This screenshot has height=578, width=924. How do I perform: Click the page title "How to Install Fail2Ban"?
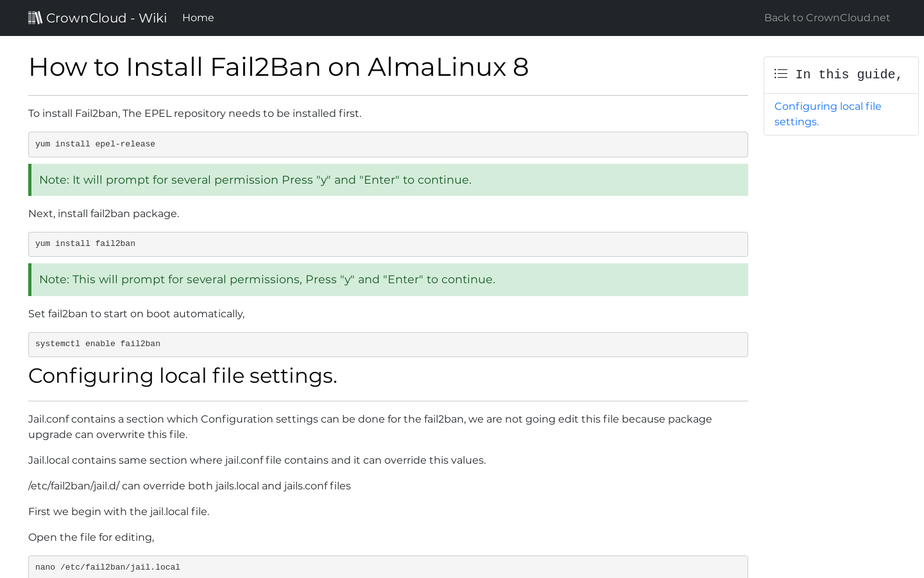pyautogui.click(x=278, y=67)
